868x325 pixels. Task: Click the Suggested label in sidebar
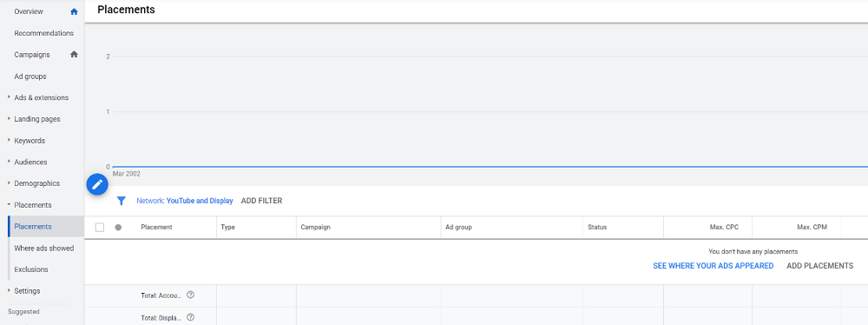(23, 312)
